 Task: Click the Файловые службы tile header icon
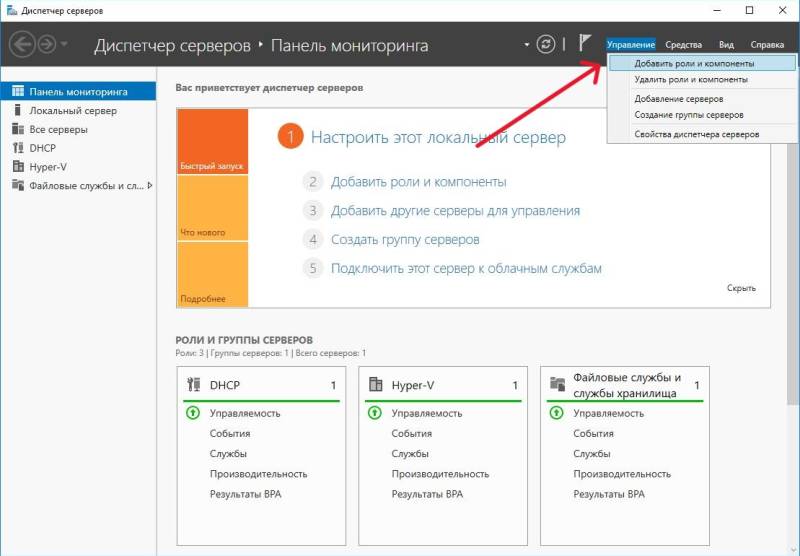[557, 385]
